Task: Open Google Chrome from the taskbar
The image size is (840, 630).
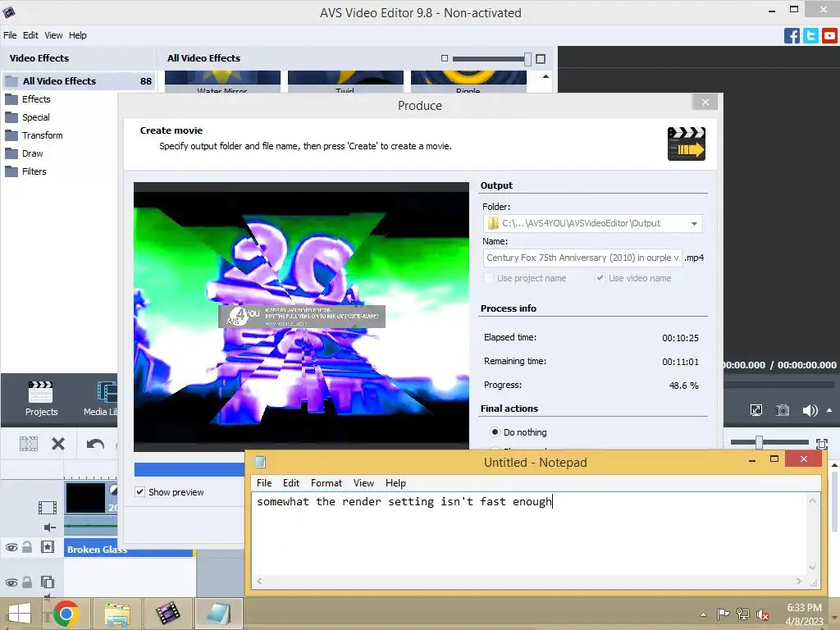Action: click(x=66, y=613)
